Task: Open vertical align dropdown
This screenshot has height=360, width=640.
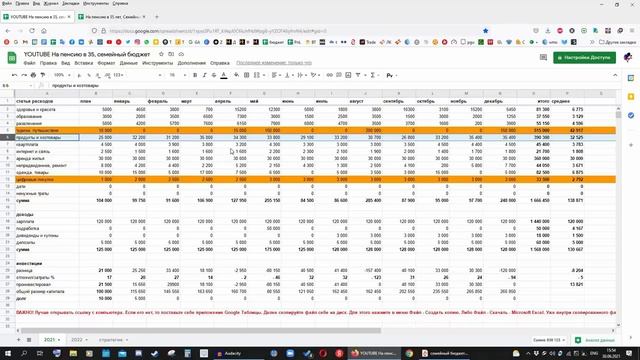Action: coord(289,75)
